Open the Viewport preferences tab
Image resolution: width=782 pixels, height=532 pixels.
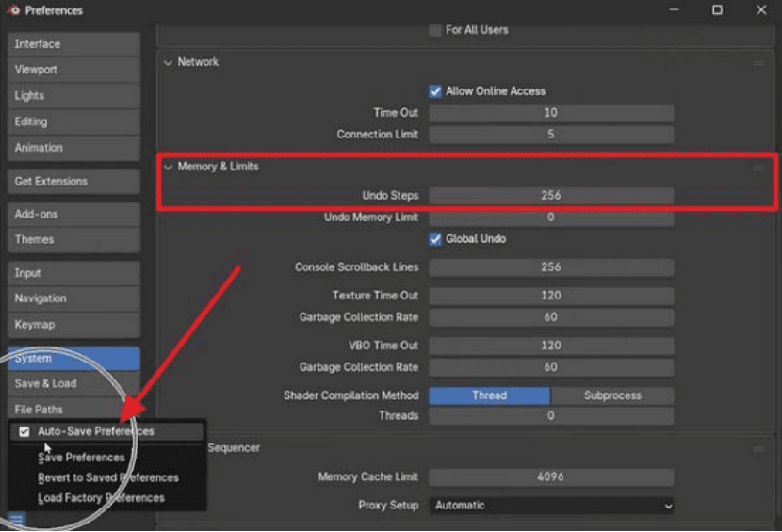tap(73, 70)
